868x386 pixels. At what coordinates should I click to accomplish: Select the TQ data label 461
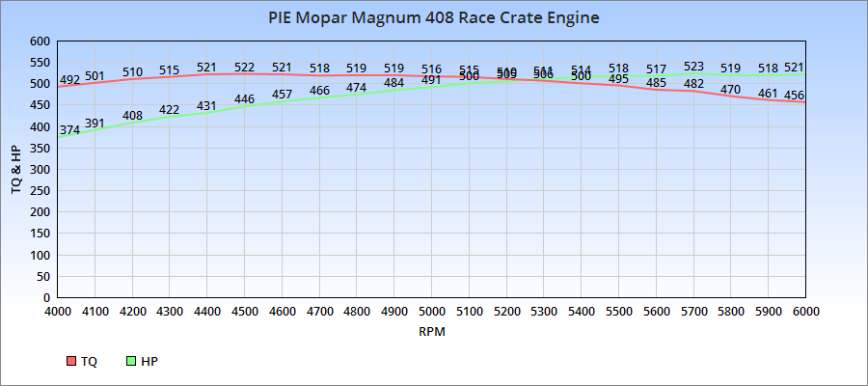tap(769, 93)
